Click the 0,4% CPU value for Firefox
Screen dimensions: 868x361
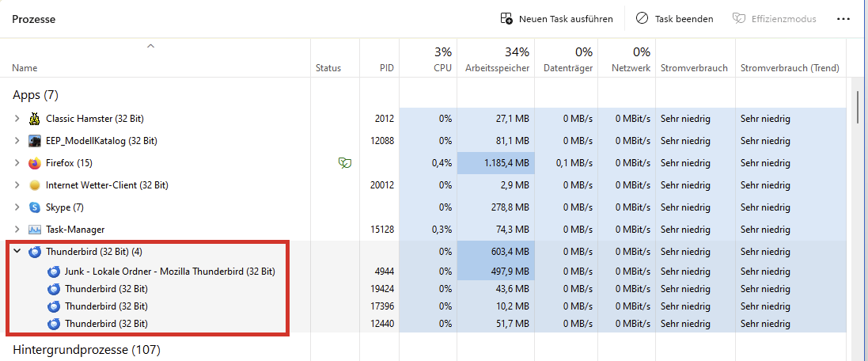(x=442, y=163)
